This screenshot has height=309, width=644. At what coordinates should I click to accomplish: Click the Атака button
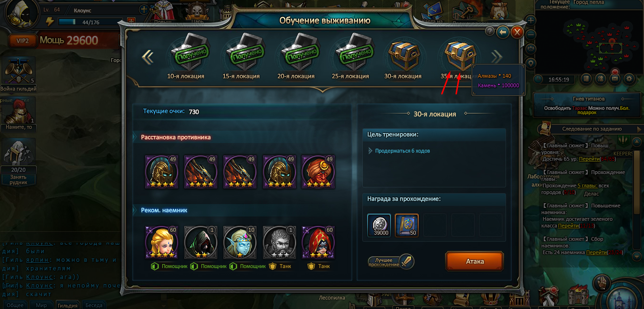475,261
